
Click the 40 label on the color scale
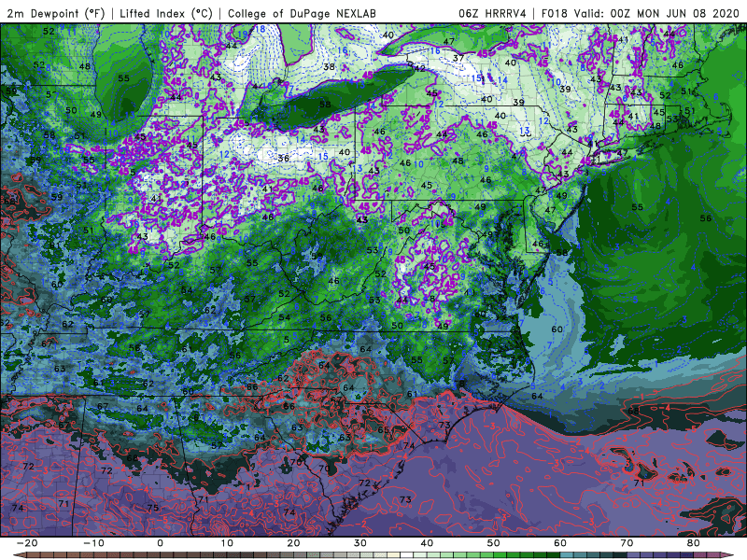pyautogui.click(x=427, y=543)
